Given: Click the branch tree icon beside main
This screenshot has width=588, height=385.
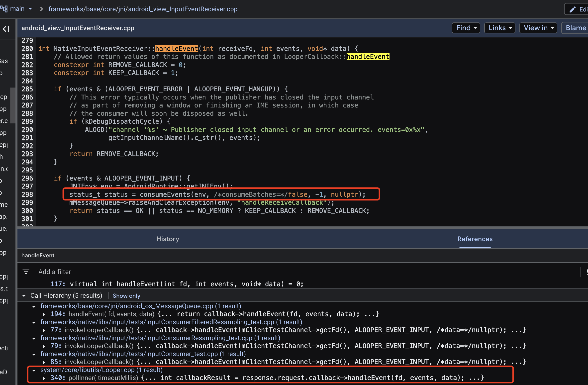Looking at the screenshot, I should 4,9.
